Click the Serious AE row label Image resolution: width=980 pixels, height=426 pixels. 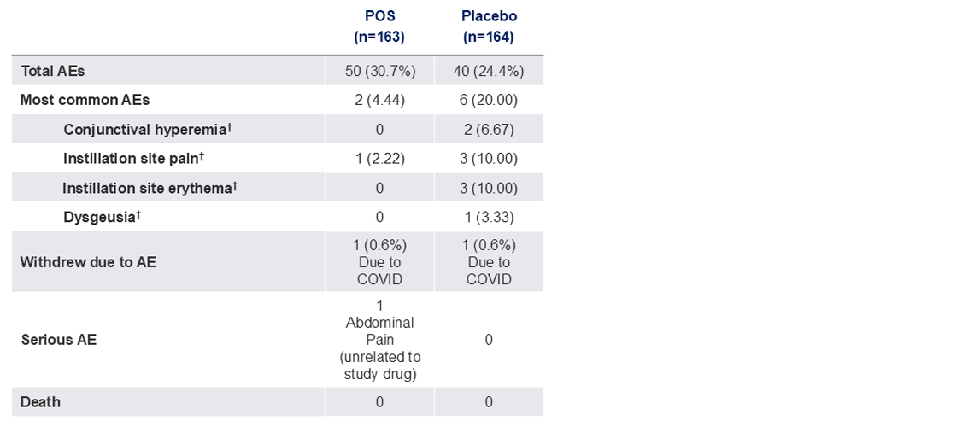(x=58, y=340)
